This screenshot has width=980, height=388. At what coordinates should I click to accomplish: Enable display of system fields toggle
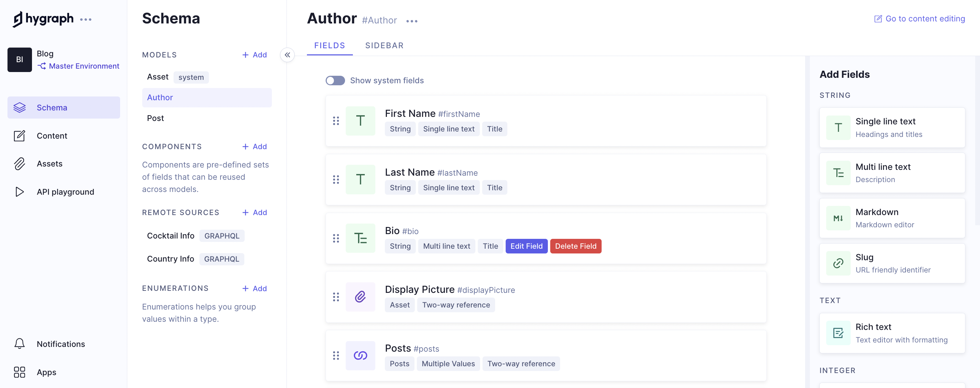click(334, 80)
